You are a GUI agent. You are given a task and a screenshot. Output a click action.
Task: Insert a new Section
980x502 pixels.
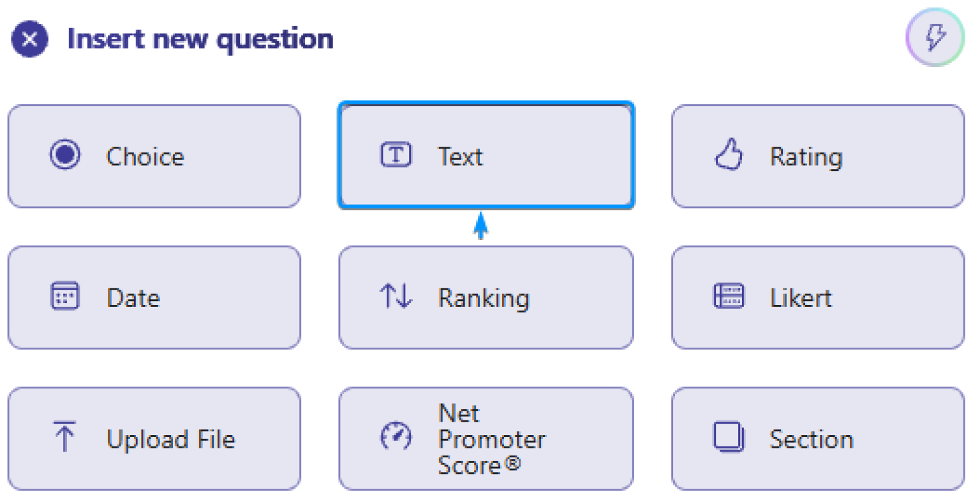pos(818,438)
